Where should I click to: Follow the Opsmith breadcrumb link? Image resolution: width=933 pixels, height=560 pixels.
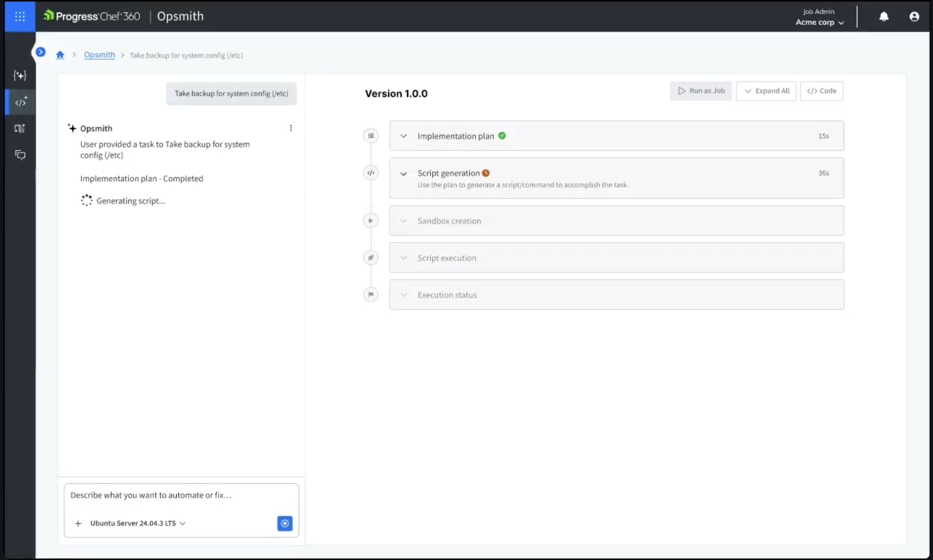[x=99, y=55]
